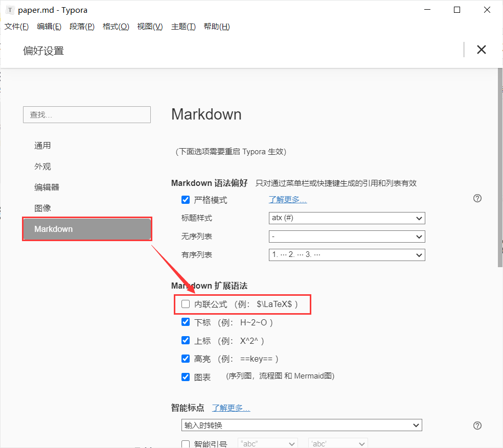Click the 查找 search field in preferences sidebar
Screen dimensions: 503x448
point(86,114)
